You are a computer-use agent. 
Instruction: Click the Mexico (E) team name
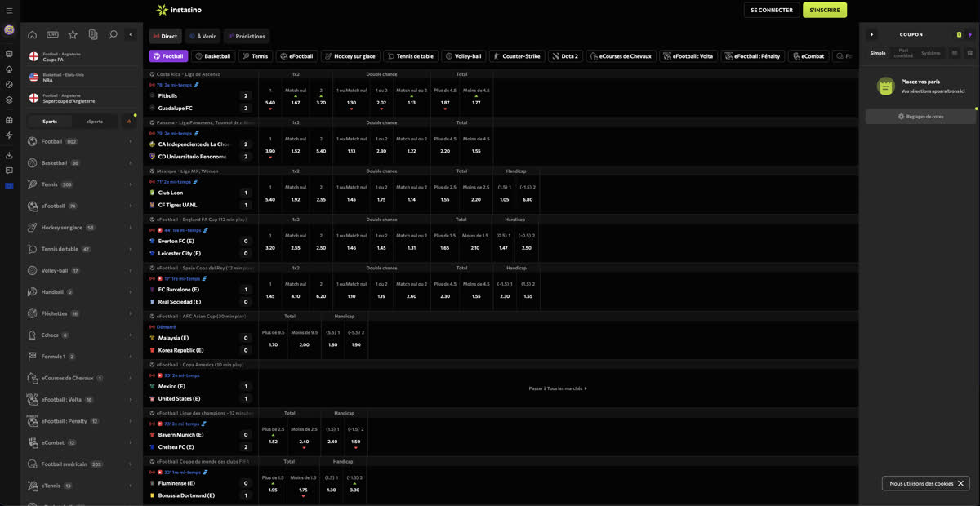173,386
